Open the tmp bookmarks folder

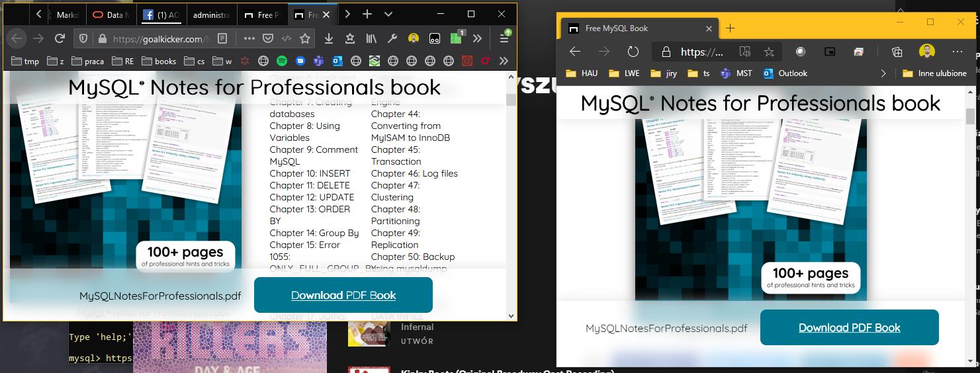26,61
